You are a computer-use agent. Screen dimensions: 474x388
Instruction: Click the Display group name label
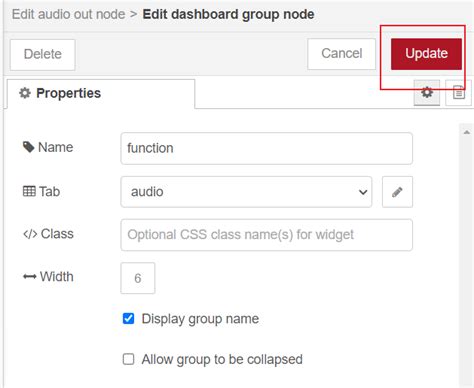200,319
